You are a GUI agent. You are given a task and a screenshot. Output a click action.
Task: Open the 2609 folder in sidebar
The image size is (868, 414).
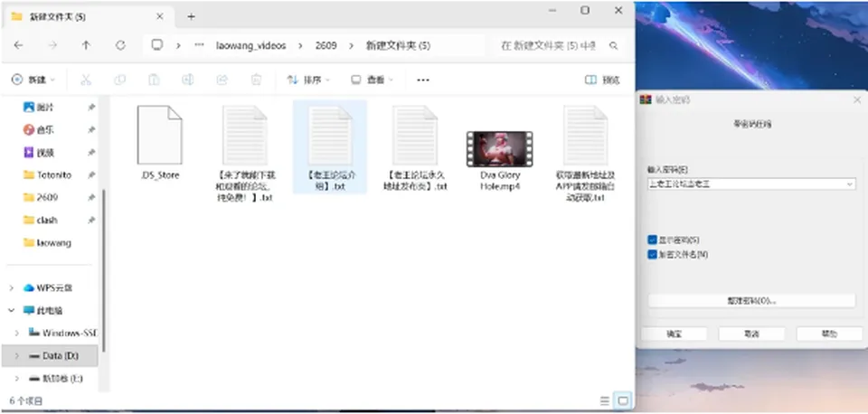pyautogui.click(x=41, y=198)
